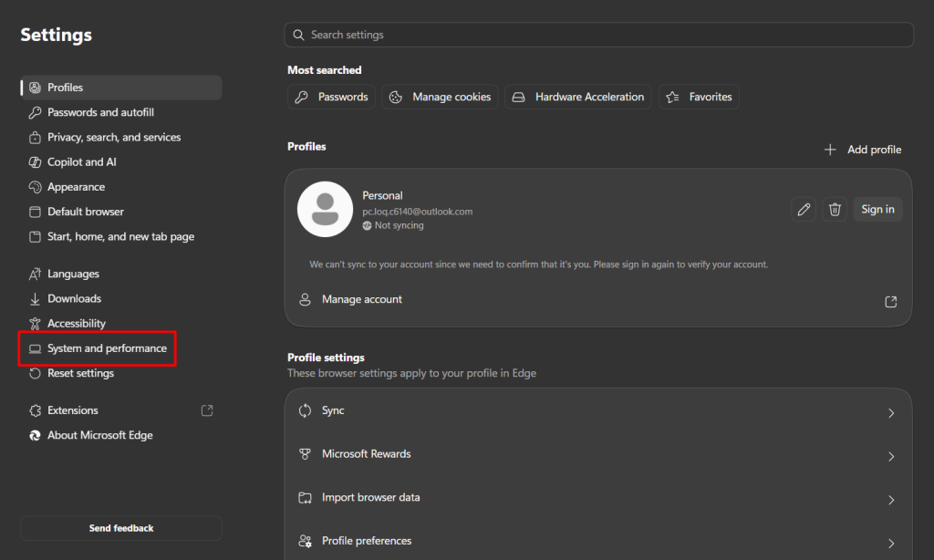Expand the Import browser data chevron
The image size is (934, 560).
(x=891, y=500)
